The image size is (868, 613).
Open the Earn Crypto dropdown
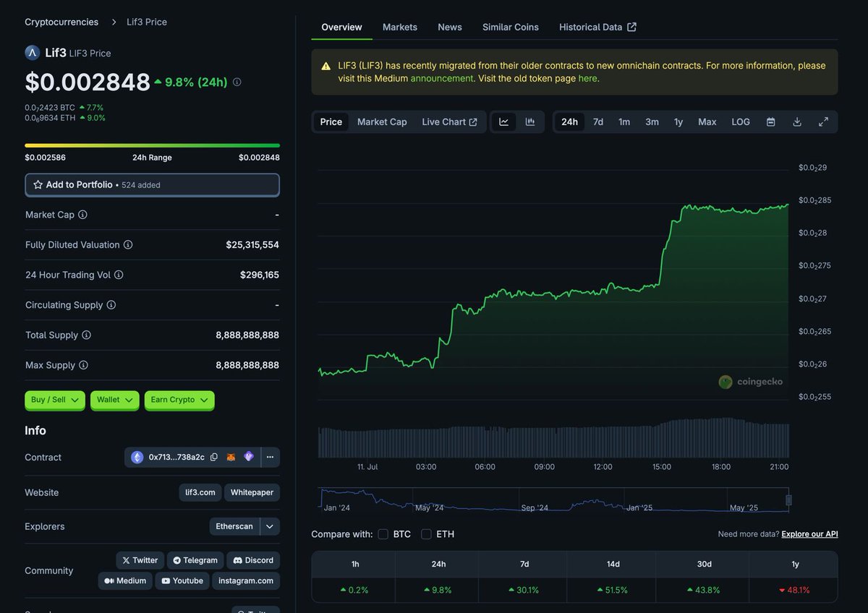[179, 400]
